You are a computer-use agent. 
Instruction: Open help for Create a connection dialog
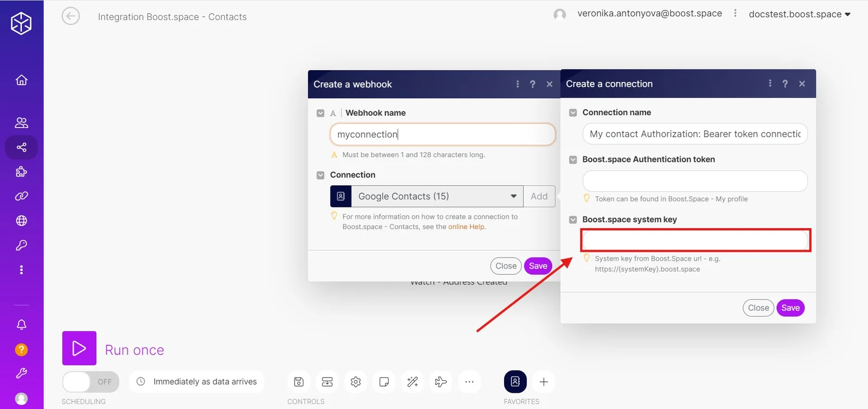[785, 84]
